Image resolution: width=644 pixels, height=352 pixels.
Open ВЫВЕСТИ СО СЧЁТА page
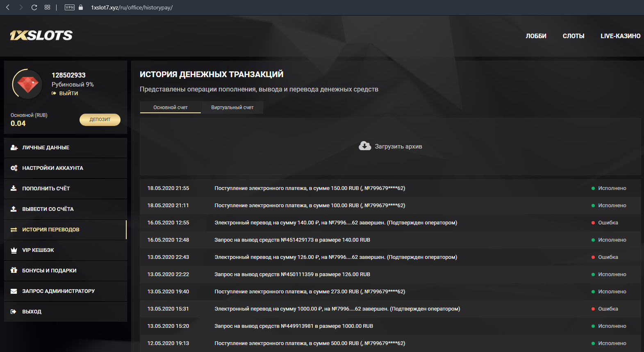click(x=48, y=209)
